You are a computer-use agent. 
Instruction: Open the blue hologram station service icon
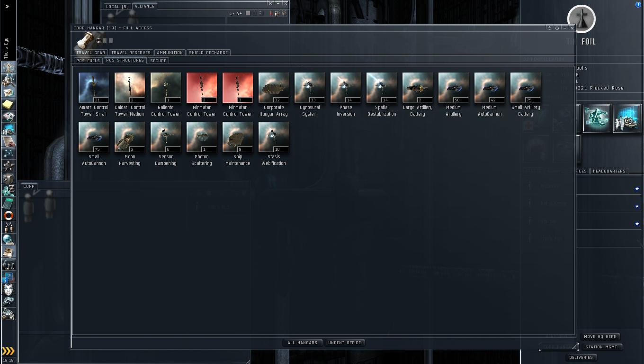(x=627, y=118)
